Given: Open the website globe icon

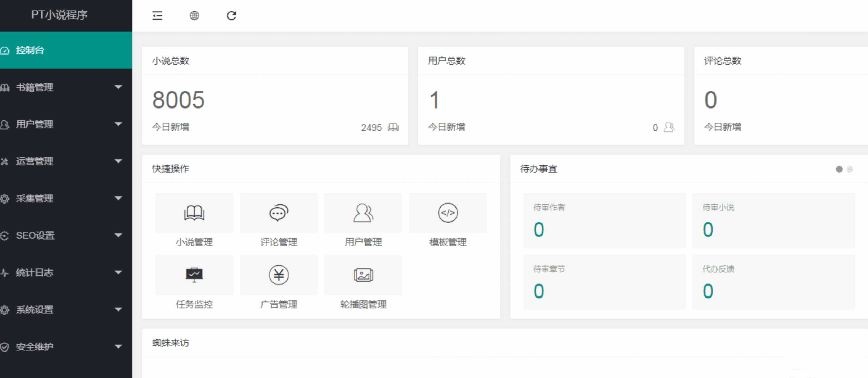Looking at the screenshot, I should [x=194, y=16].
